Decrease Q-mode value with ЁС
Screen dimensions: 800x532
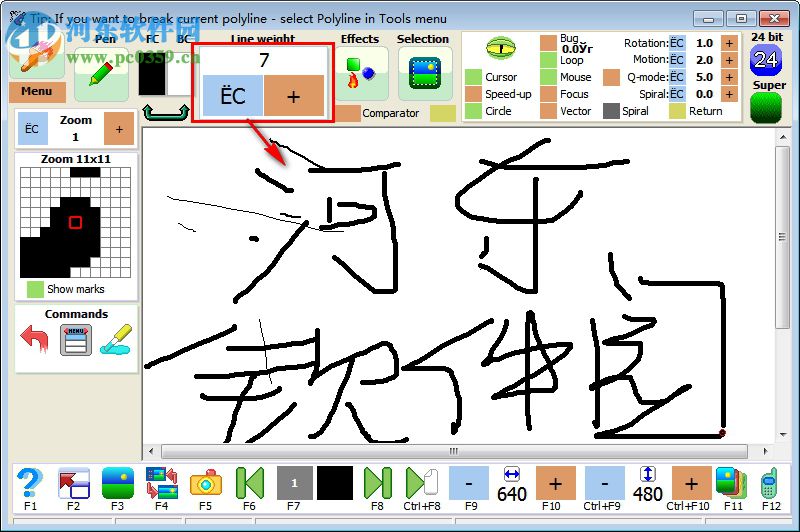677,77
